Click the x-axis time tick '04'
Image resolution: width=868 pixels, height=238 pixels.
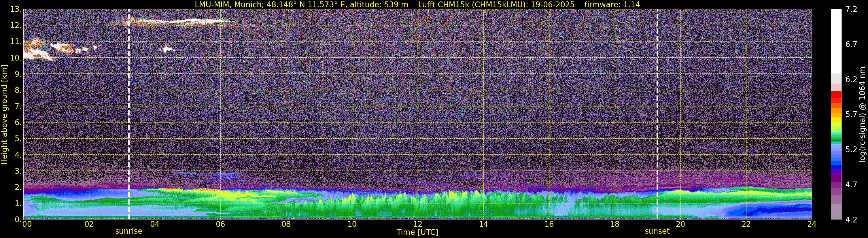click(154, 224)
